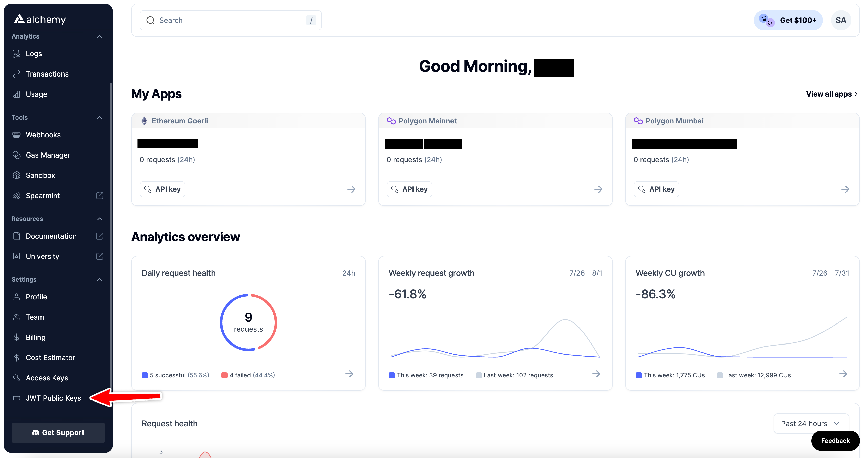Click the SA profile avatar
This screenshot has height=458, width=868.
(841, 20)
